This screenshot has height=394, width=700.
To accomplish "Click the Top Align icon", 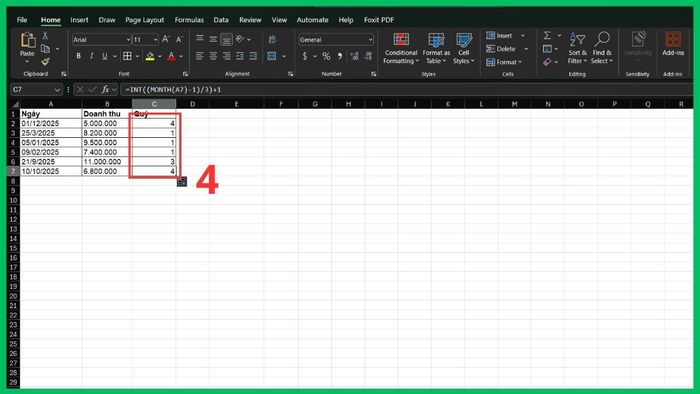I will tap(200, 38).
